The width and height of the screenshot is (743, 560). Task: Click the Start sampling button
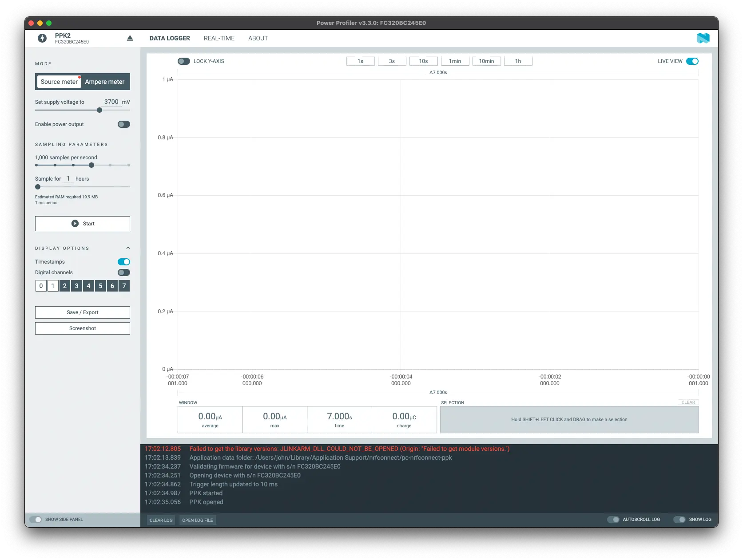83,224
